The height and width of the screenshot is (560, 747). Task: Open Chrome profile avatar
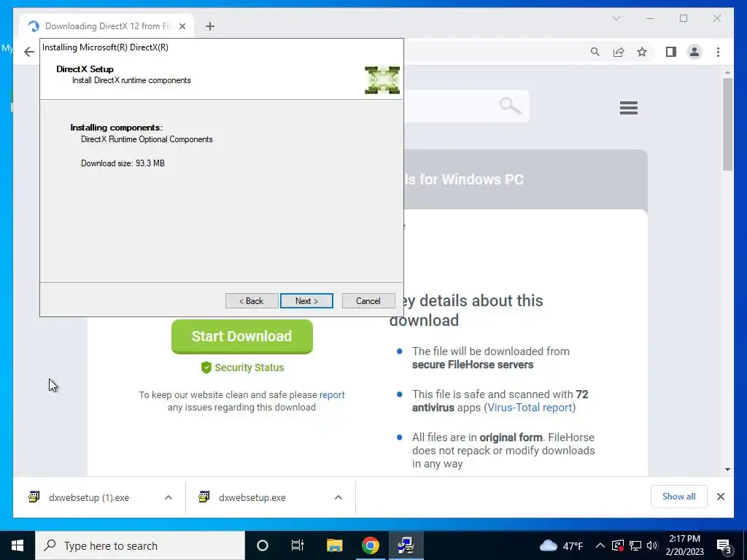coord(694,52)
